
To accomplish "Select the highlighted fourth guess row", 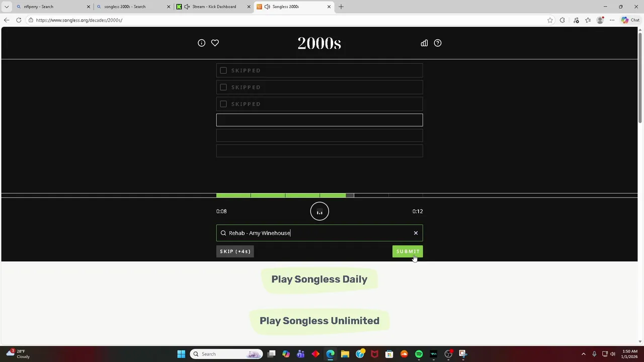I will [x=319, y=120].
